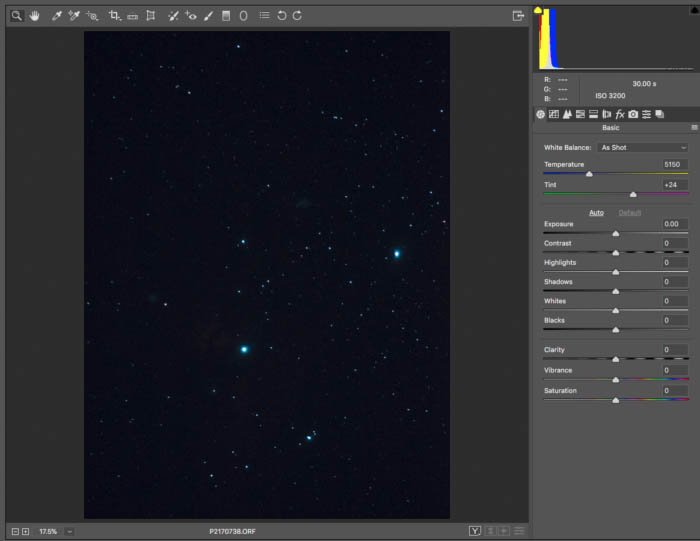Image resolution: width=700 pixels, height=541 pixels.
Task: Select the Radial Filter tool
Action: (x=243, y=16)
